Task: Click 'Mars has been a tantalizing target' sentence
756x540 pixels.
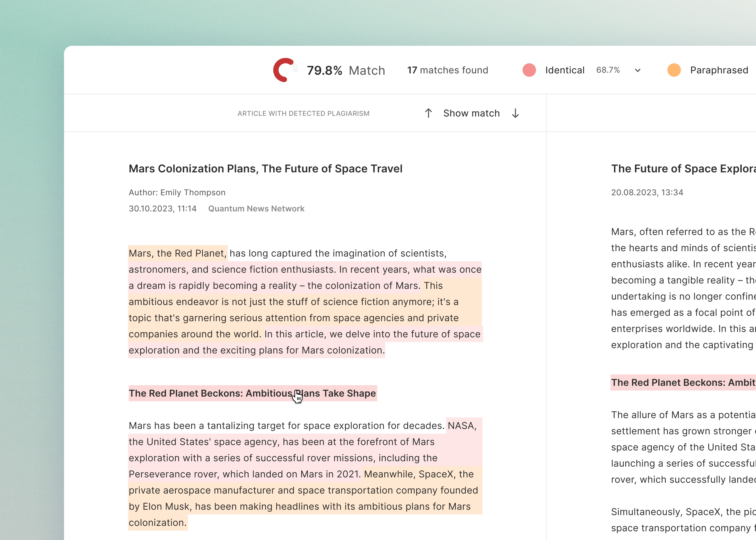Action: tap(287, 426)
